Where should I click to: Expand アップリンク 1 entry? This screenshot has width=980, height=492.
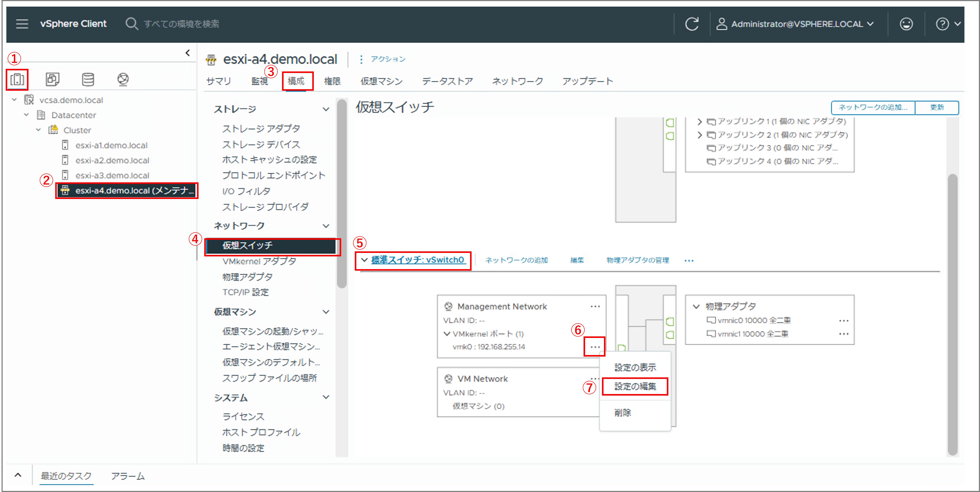[x=699, y=122]
